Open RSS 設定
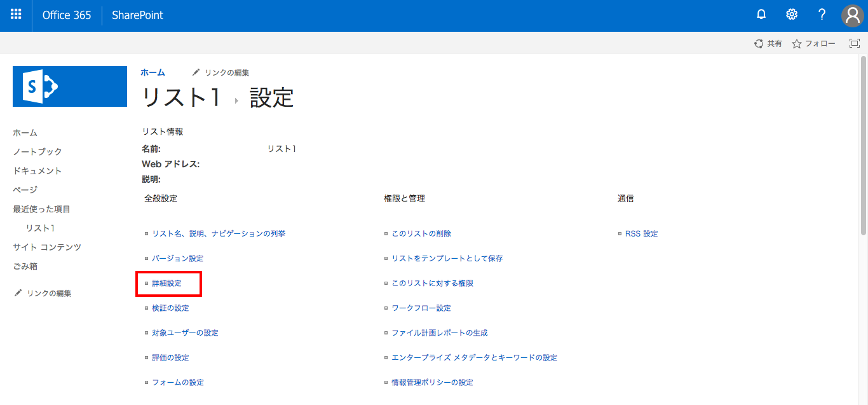The height and width of the screenshot is (405, 868). [x=643, y=233]
